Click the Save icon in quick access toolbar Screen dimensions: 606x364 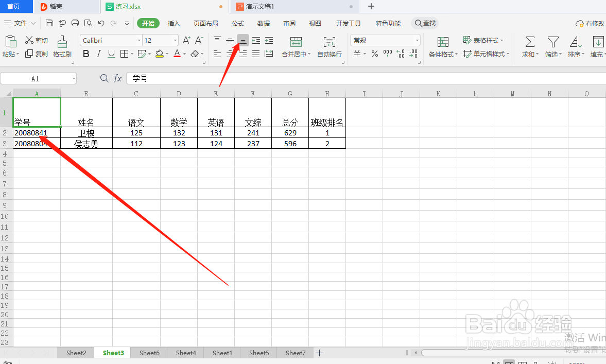pyautogui.click(x=49, y=23)
